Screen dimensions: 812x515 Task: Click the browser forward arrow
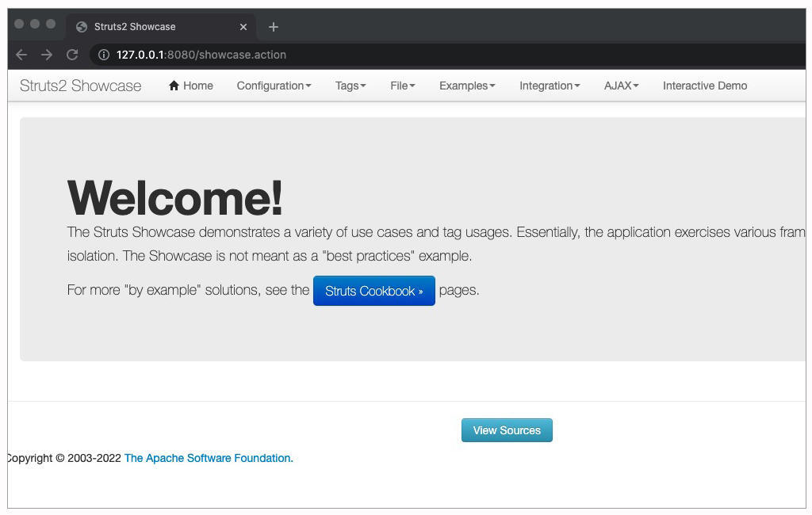click(x=47, y=55)
